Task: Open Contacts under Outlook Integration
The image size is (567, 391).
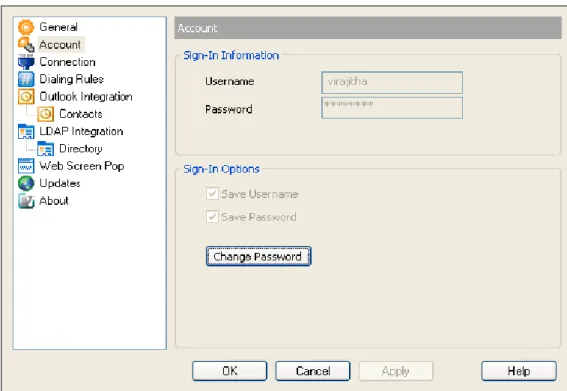Action: pos(81,114)
